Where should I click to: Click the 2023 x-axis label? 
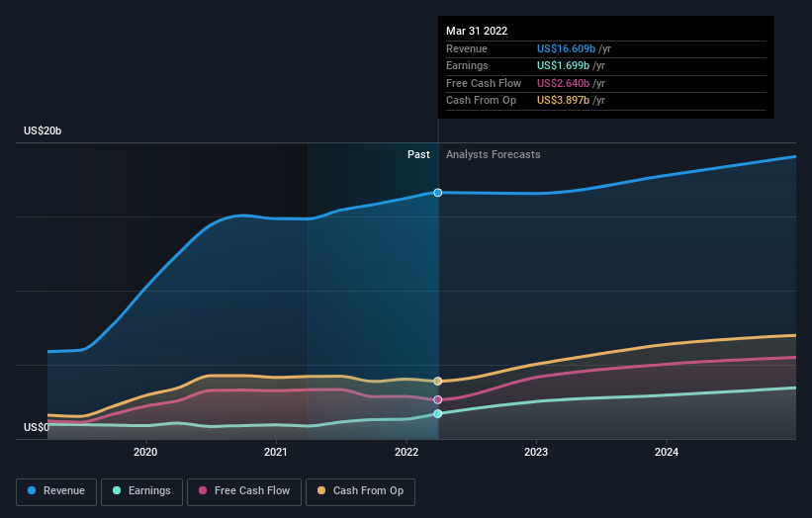[x=536, y=453]
